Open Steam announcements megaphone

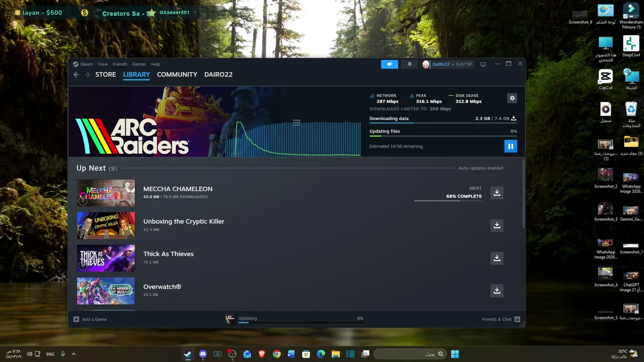click(389, 64)
